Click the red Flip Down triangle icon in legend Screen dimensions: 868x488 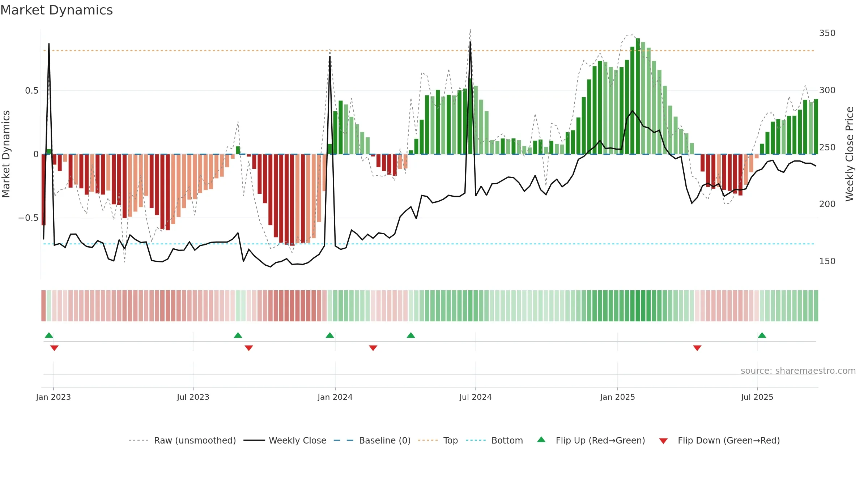point(663,441)
